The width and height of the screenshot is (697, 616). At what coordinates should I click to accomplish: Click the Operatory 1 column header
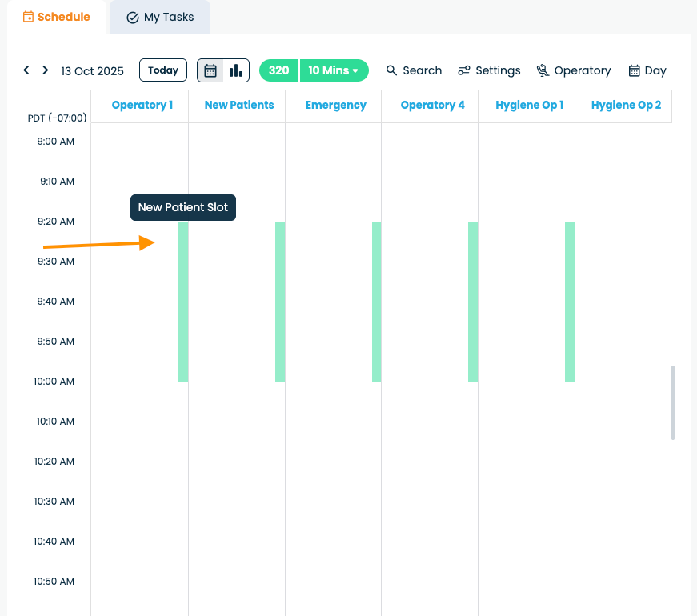[142, 105]
